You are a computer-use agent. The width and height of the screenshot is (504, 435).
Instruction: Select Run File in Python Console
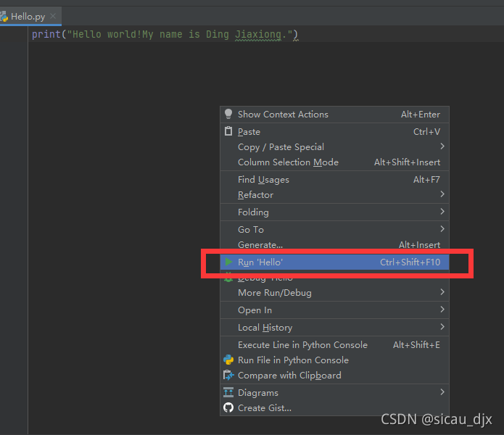click(334, 360)
